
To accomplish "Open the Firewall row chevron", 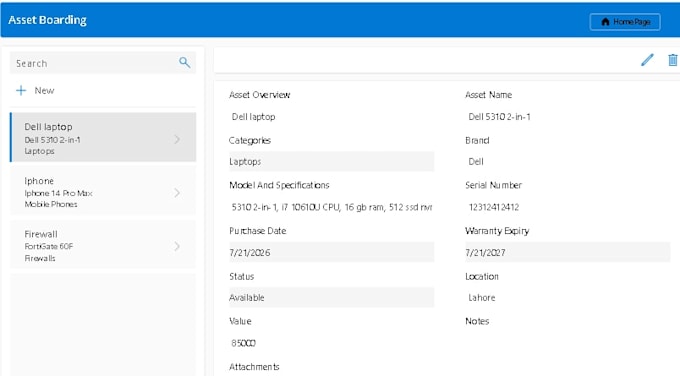I will 177,246.
